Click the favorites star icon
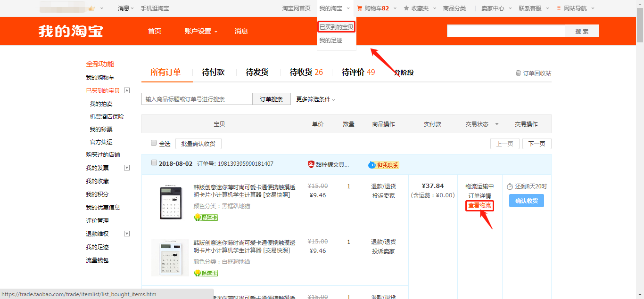 [406, 8]
